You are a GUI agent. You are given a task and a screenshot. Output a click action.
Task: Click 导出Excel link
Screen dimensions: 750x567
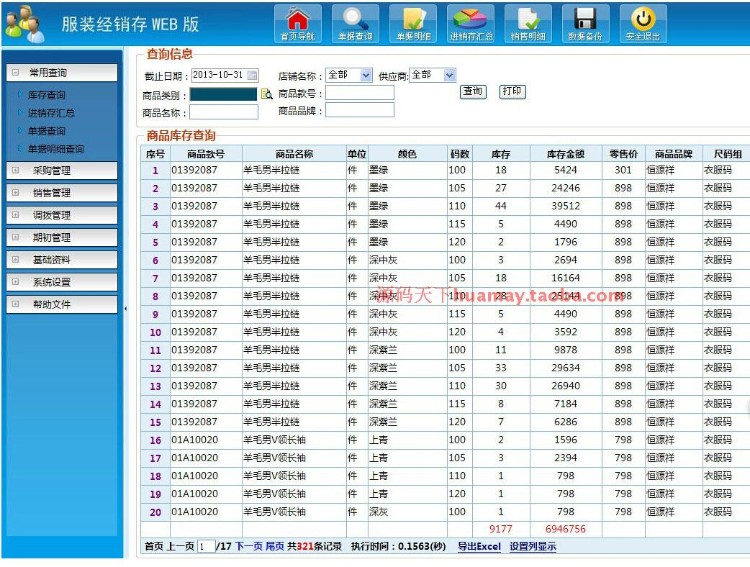click(x=479, y=546)
